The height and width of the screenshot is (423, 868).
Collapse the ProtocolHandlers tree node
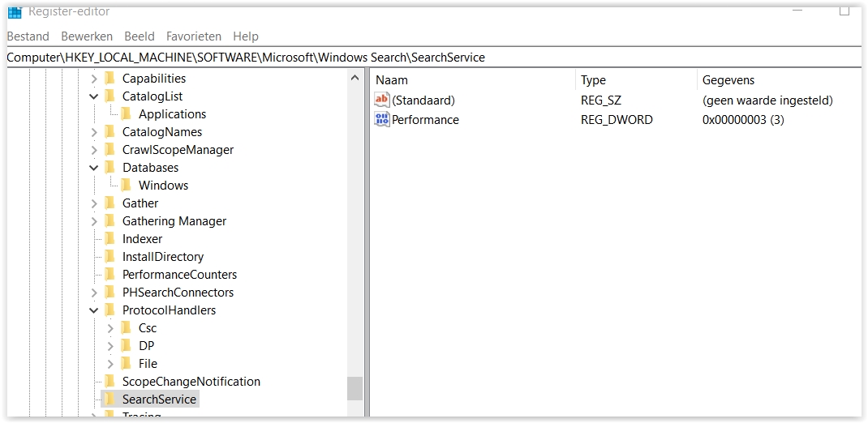tap(94, 310)
